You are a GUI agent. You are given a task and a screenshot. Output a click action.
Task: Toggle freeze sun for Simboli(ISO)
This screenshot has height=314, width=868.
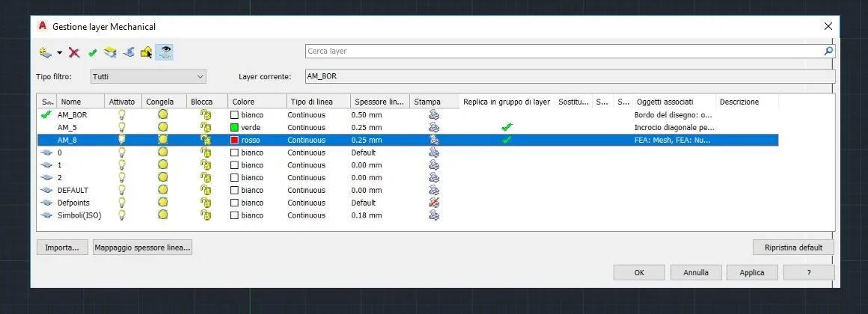pyautogui.click(x=163, y=215)
